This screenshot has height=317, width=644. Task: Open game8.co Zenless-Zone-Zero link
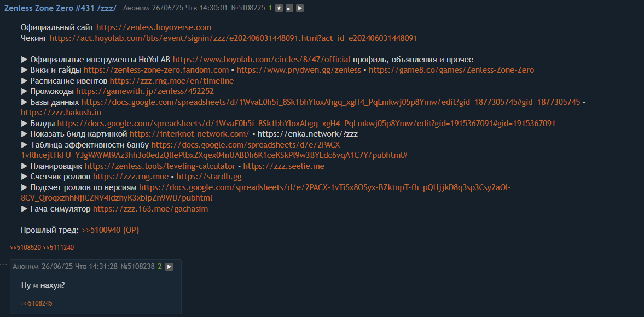pos(451,70)
